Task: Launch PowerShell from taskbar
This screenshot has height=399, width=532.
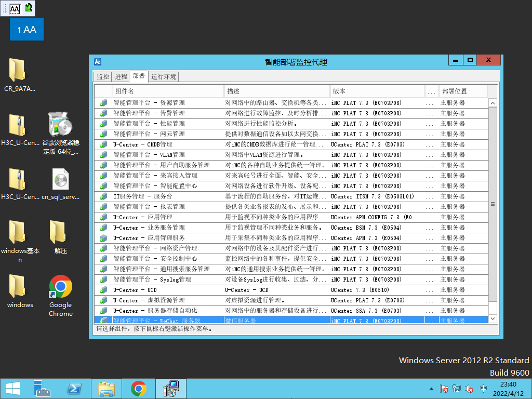Action: [74, 389]
